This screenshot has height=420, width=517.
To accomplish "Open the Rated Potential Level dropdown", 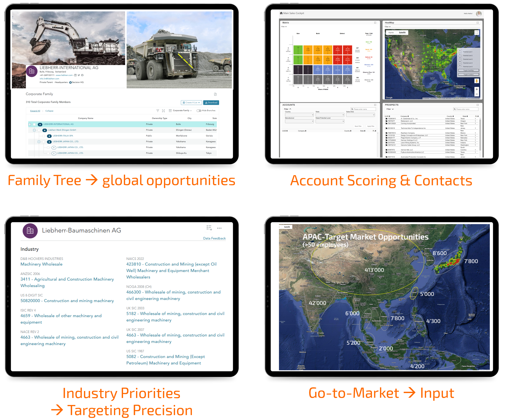I will [330, 121].
